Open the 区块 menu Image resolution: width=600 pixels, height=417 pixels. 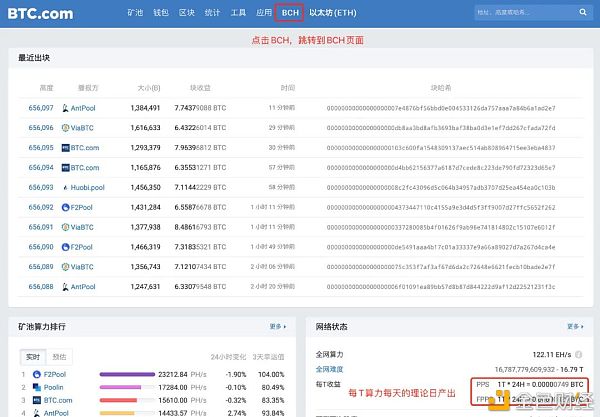click(187, 13)
